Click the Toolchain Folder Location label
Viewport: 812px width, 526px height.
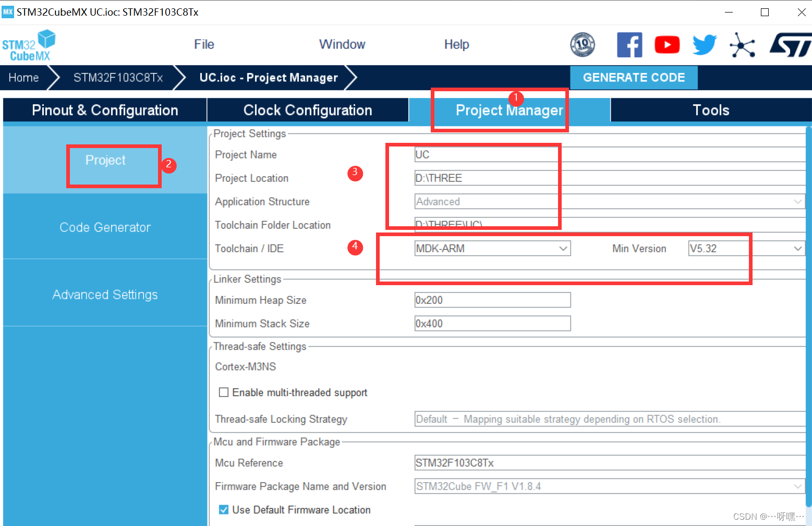coord(273,225)
